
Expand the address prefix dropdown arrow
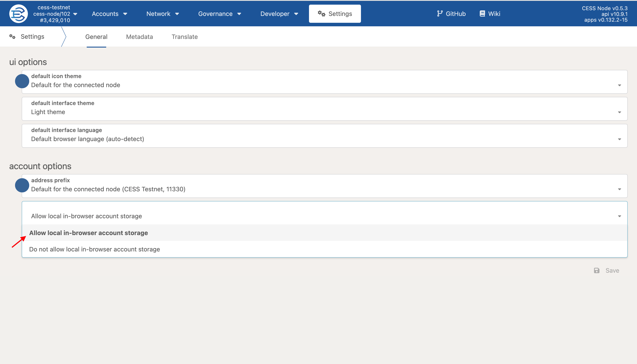click(x=620, y=189)
